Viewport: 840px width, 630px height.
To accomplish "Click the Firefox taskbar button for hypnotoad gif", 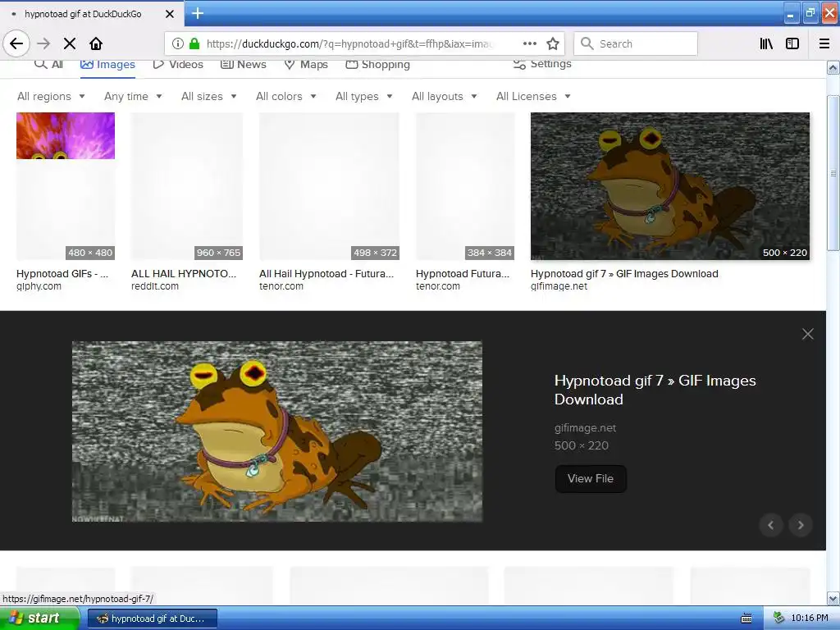I will click(x=152, y=619).
